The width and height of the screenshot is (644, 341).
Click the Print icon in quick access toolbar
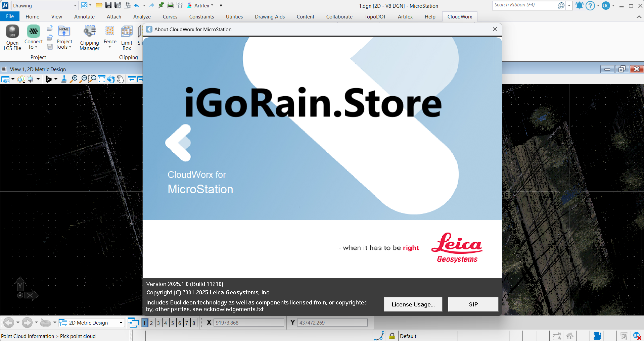coord(171,5)
